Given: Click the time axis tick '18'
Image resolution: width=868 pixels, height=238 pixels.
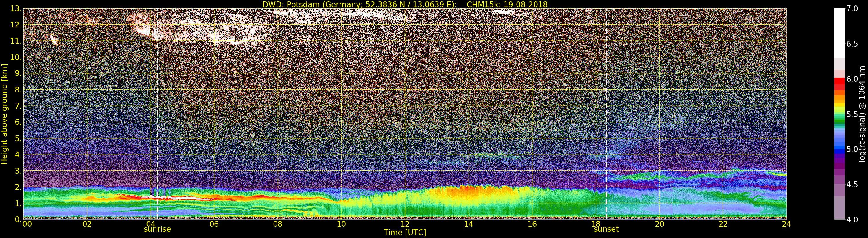Looking at the screenshot, I should 596,224.
